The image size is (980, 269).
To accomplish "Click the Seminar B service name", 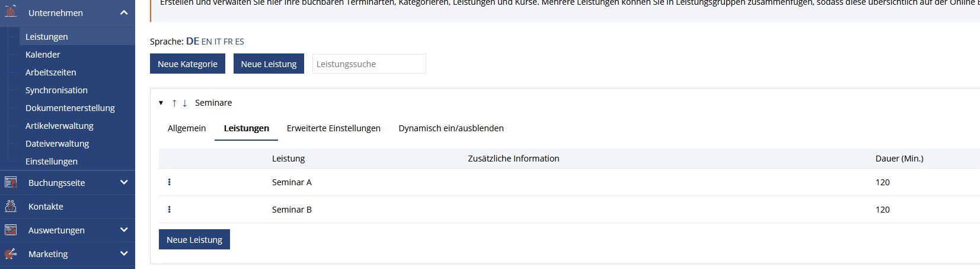I will (292, 210).
